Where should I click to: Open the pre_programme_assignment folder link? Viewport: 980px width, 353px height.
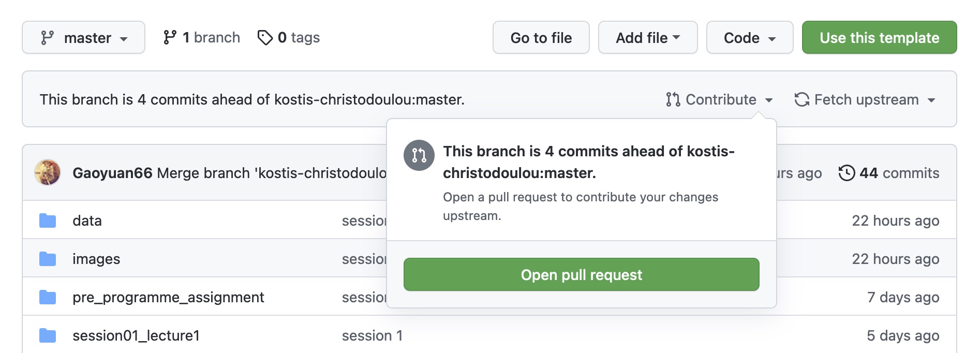[x=168, y=297]
